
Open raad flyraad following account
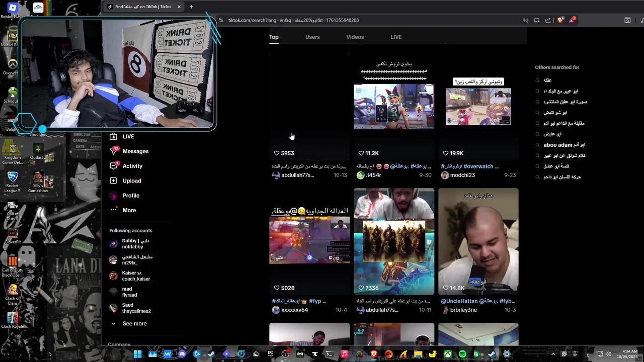tap(123, 292)
